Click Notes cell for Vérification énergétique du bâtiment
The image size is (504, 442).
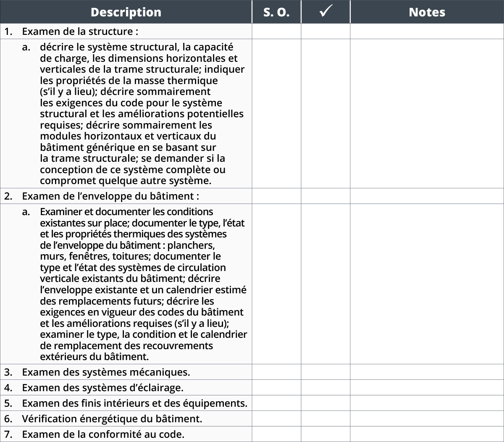pyautogui.click(x=427, y=419)
